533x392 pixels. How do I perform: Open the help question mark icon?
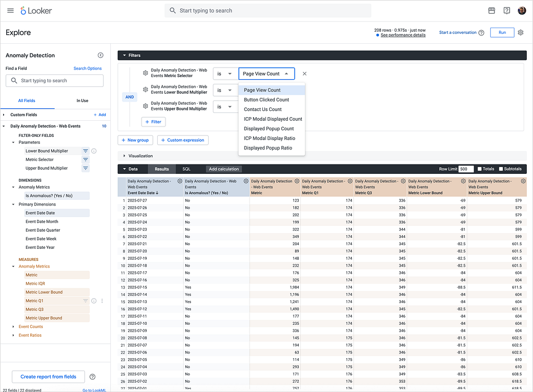coord(506,10)
